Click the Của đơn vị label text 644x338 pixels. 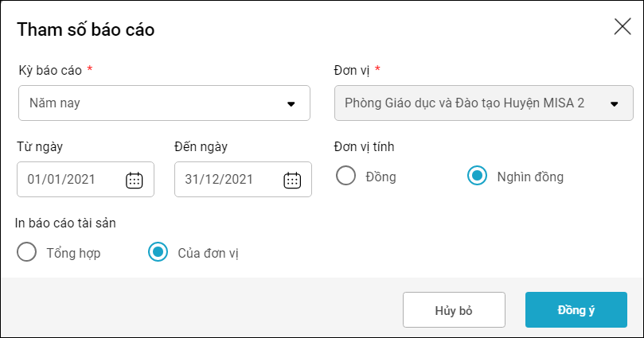[x=209, y=253]
